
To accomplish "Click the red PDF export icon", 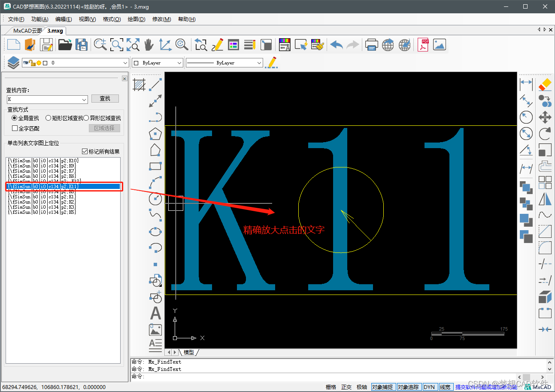I will pyautogui.click(x=424, y=45).
